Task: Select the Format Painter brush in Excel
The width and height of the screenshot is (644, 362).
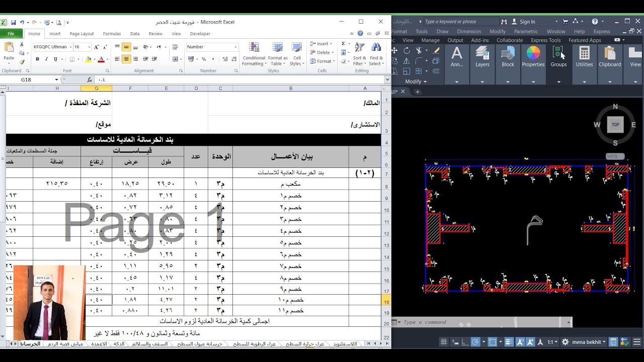Action: 22,62
